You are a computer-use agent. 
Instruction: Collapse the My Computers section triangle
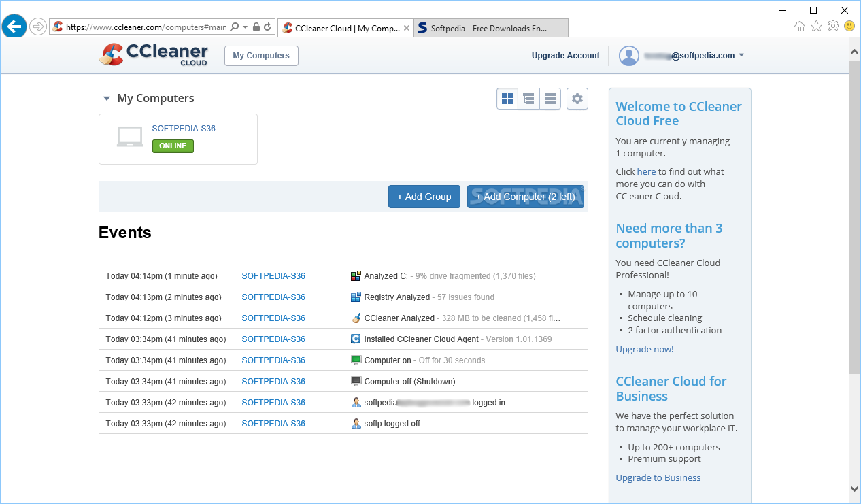pyautogui.click(x=106, y=99)
